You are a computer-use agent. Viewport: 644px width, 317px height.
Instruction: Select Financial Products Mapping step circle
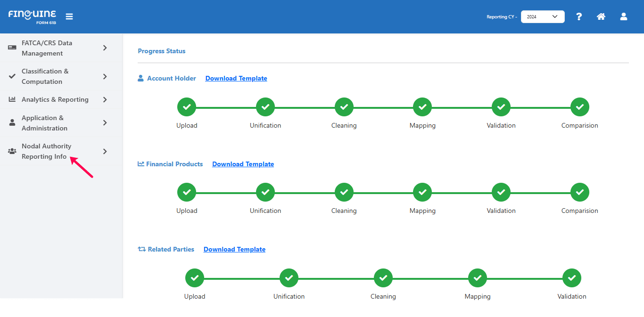pos(422,193)
